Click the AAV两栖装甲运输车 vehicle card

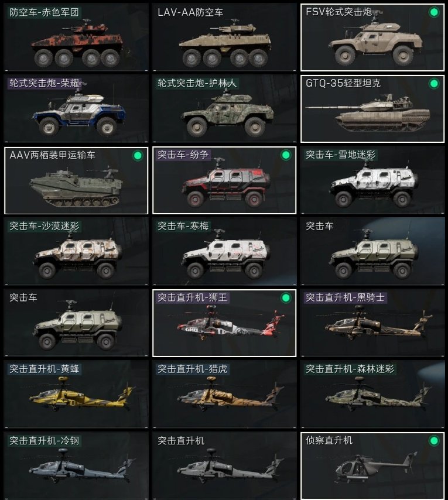76,180
